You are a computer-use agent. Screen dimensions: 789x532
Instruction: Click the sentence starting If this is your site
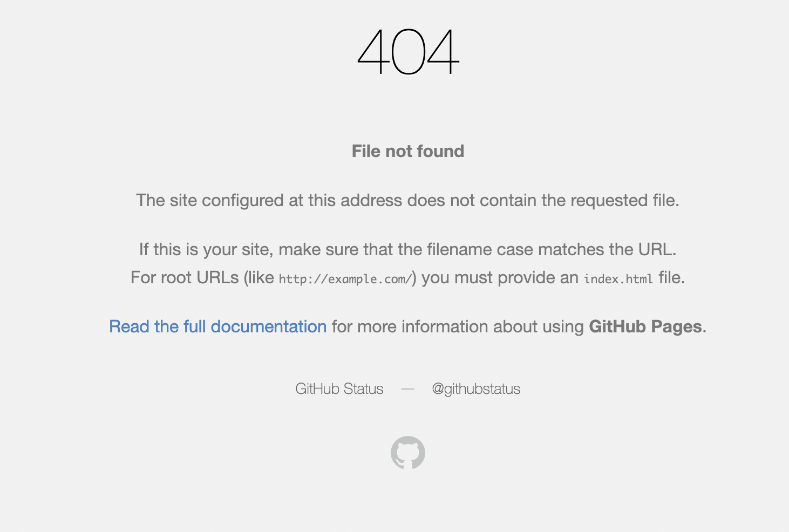[x=407, y=249]
